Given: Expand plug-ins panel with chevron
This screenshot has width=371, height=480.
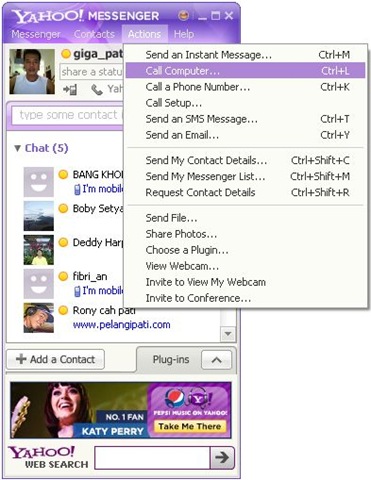Looking at the screenshot, I should [x=216, y=360].
